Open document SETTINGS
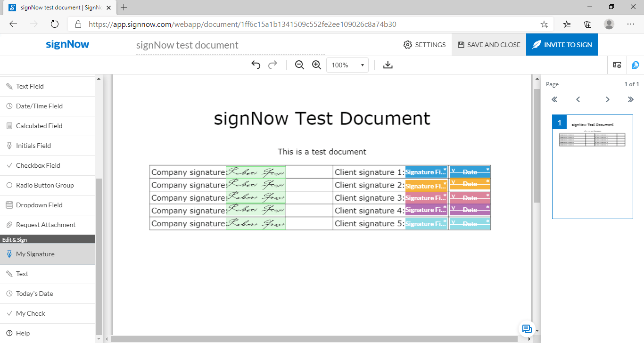Screen dimensions: 644x343 coord(424,45)
